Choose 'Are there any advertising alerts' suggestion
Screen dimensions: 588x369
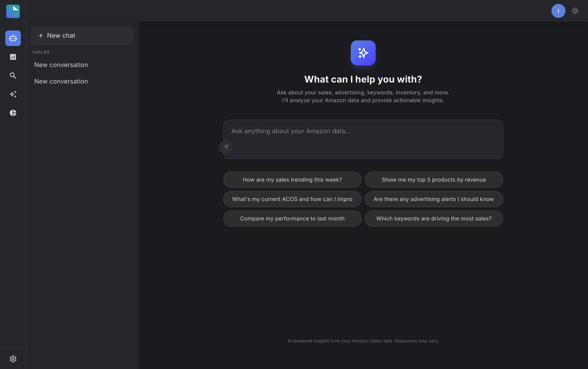[434, 199]
